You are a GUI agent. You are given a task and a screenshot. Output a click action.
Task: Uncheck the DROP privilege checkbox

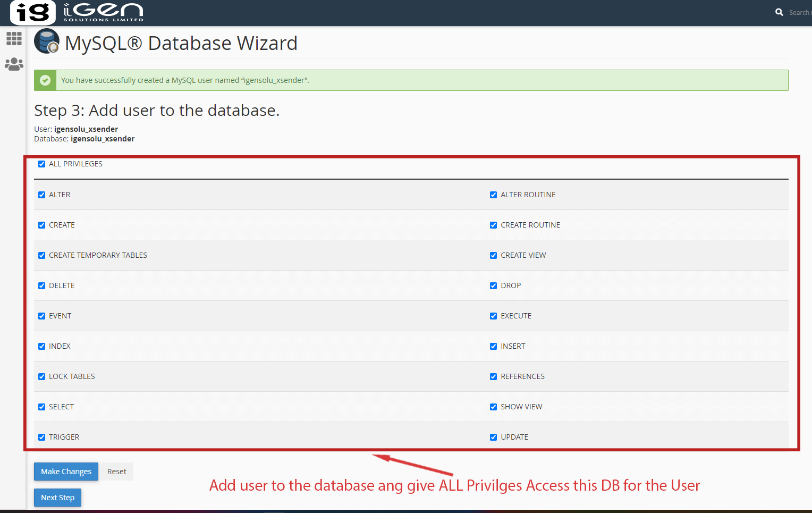coord(494,286)
